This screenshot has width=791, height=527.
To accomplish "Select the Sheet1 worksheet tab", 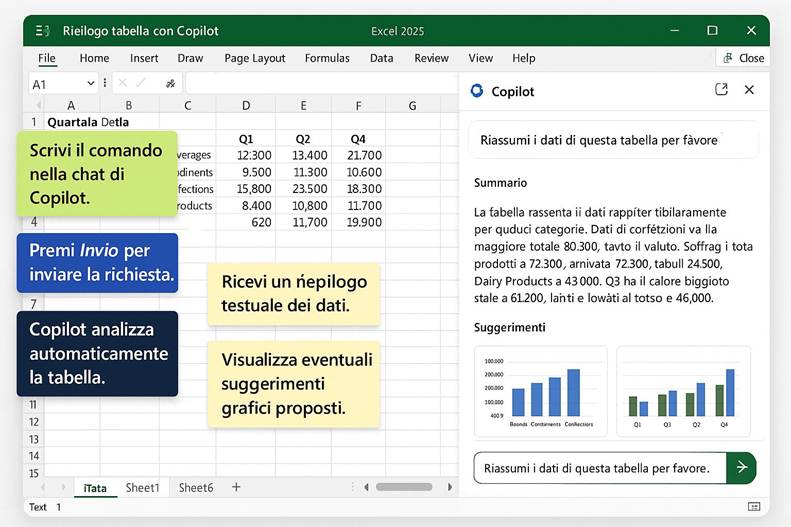I will click(x=142, y=488).
